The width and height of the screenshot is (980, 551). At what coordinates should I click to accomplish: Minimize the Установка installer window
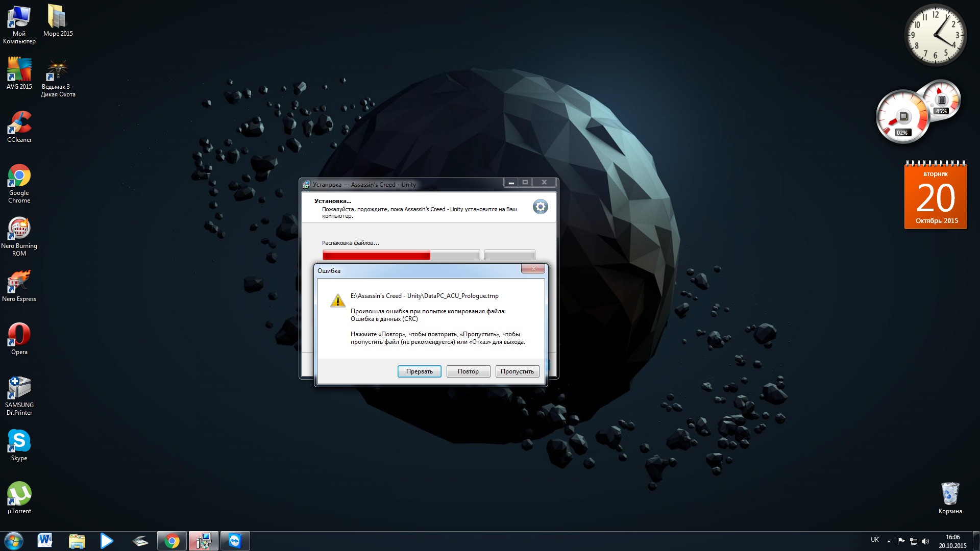[x=511, y=183]
